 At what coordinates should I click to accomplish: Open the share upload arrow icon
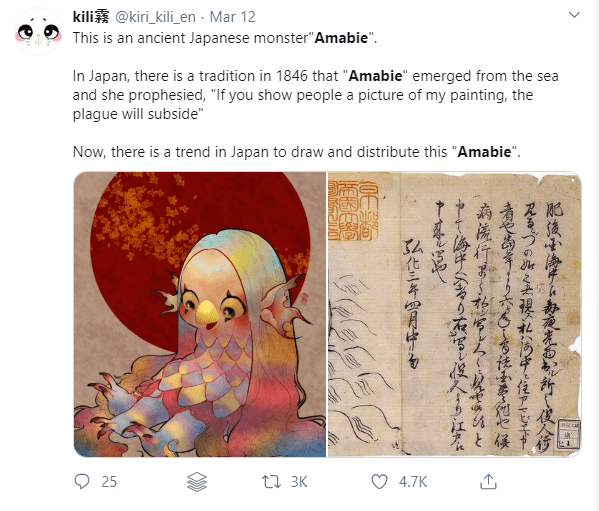(x=488, y=481)
